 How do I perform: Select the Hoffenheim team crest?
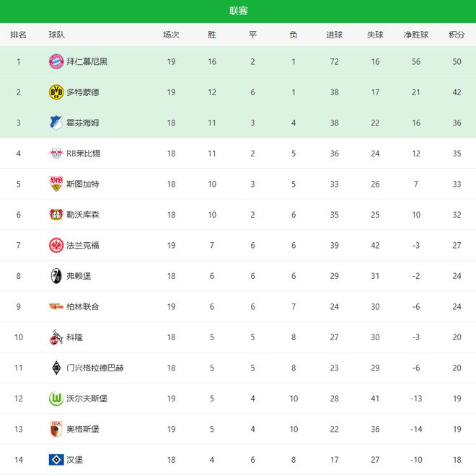[x=56, y=123]
